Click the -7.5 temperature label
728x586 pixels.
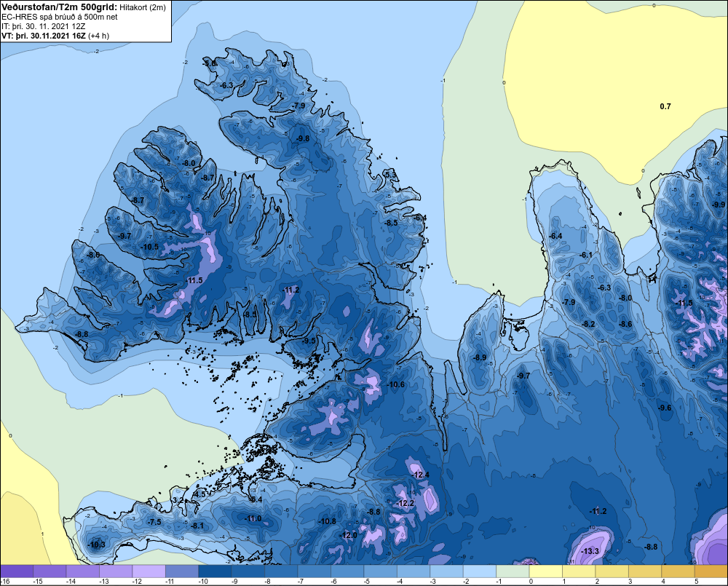[x=154, y=522]
